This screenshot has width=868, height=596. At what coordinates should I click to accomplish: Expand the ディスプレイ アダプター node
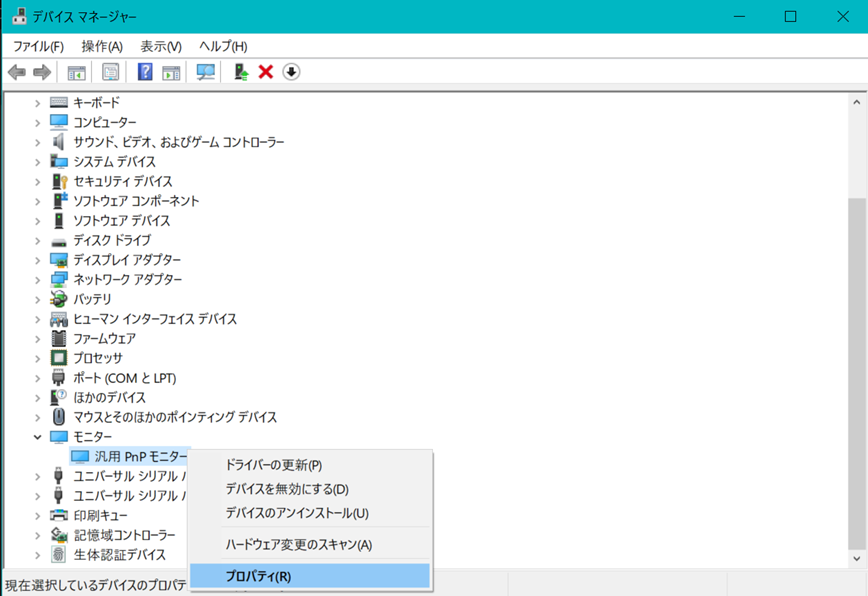38,260
